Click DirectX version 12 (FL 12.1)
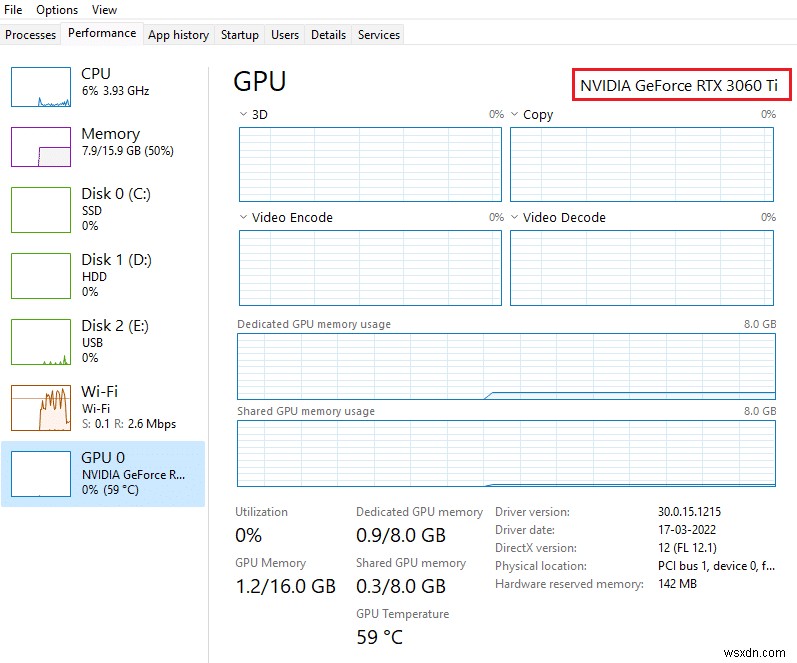797x663 pixels. click(x=687, y=548)
